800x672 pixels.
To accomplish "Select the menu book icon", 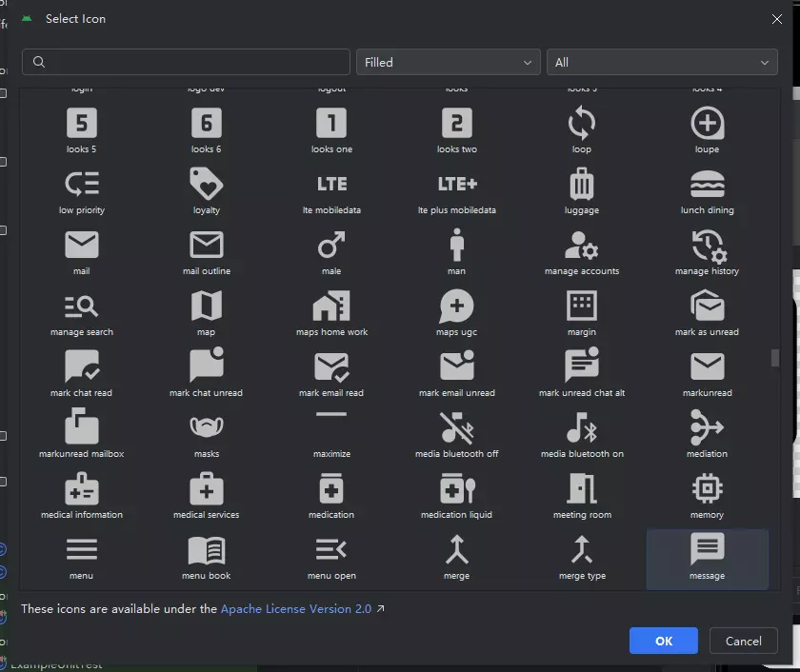I will coord(206,550).
